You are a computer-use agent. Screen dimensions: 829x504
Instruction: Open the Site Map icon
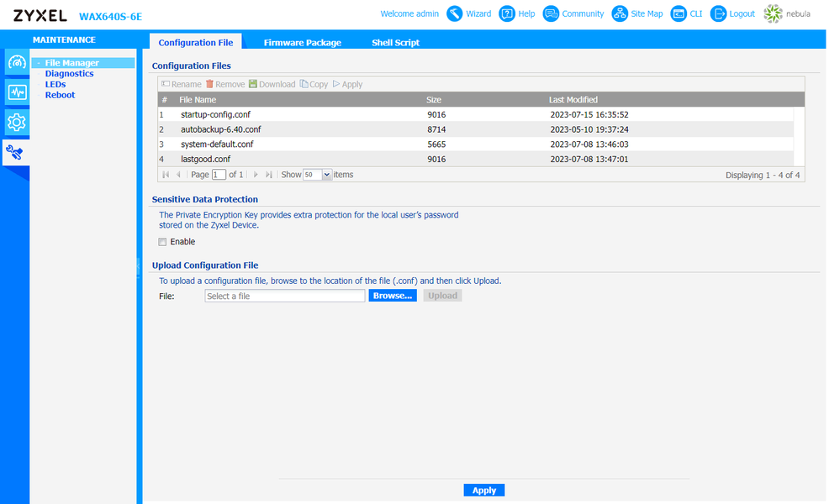click(x=620, y=13)
